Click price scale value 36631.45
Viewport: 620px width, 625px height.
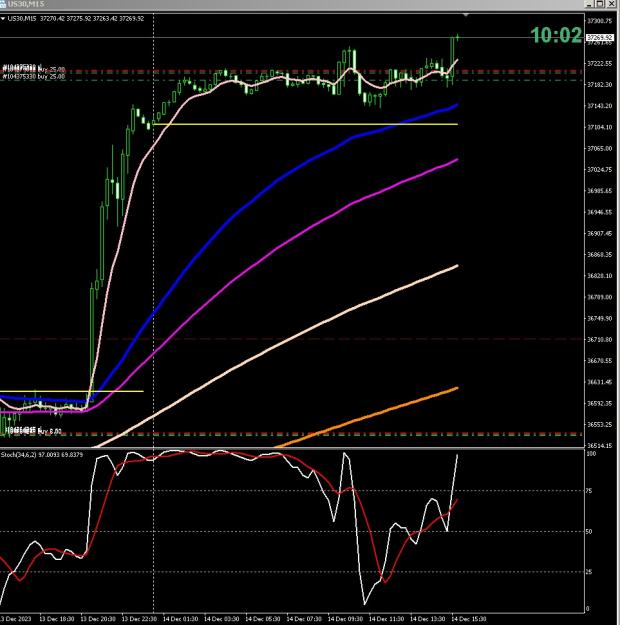click(x=600, y=382)
